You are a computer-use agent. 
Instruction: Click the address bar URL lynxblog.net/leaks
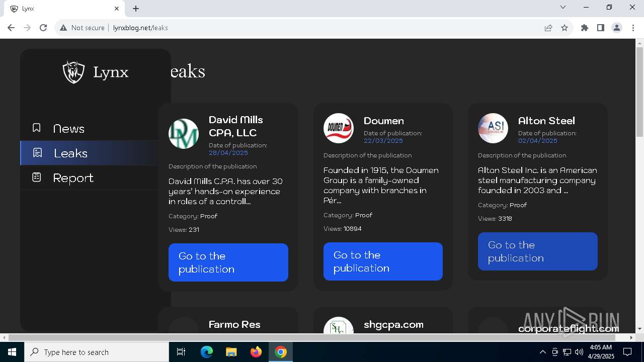coord(140,28)
